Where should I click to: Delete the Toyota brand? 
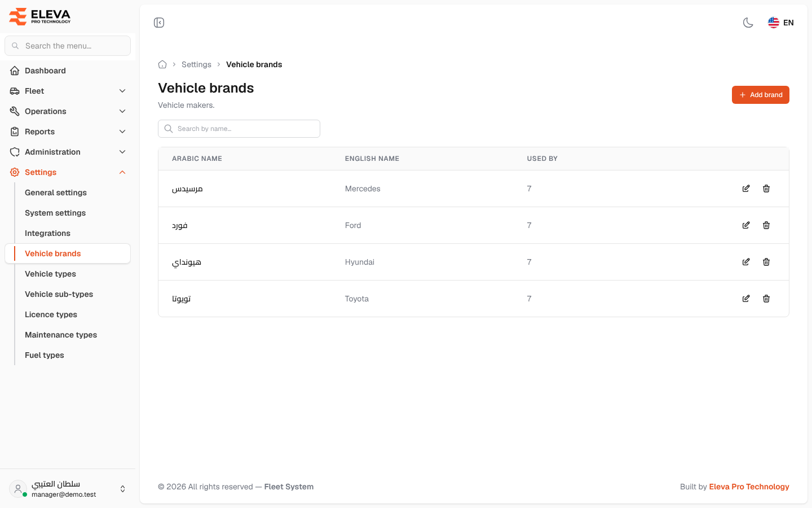[x=766, y=299]
